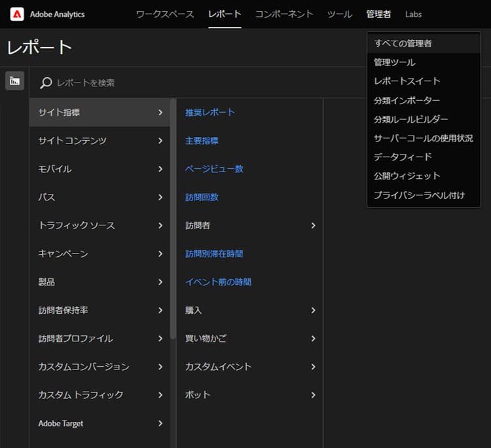The width and height of the screenshot is (491, 448).
Task: Click the magnifier search icon
Action: pyautogui.click(x=46, y=83)
